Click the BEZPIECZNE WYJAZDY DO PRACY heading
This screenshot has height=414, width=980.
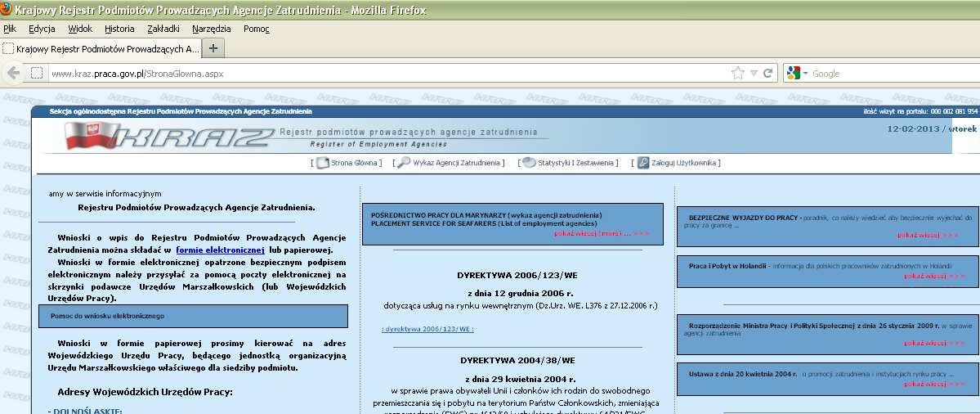[x=743, y=218]
